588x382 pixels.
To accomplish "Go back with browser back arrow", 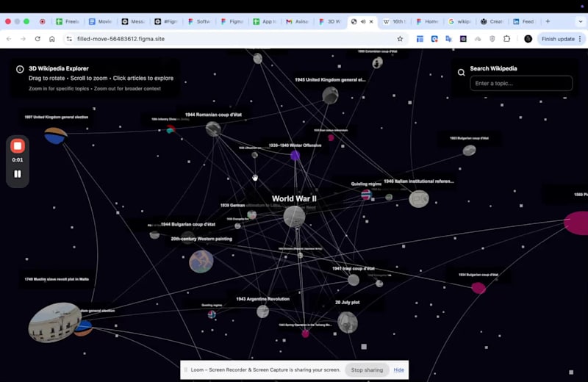I will point(9,39).
